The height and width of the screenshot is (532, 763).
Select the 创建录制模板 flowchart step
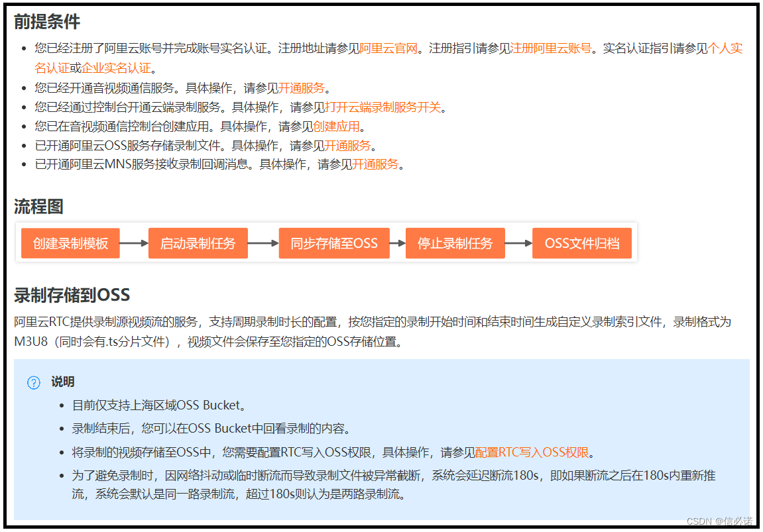tap(70, 243)
